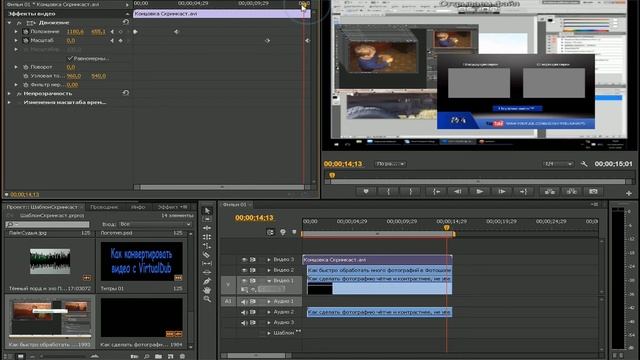The width and height of the screenshot is (640, 360).
Task: Select the Hand tool
Action: coord(207,290)
